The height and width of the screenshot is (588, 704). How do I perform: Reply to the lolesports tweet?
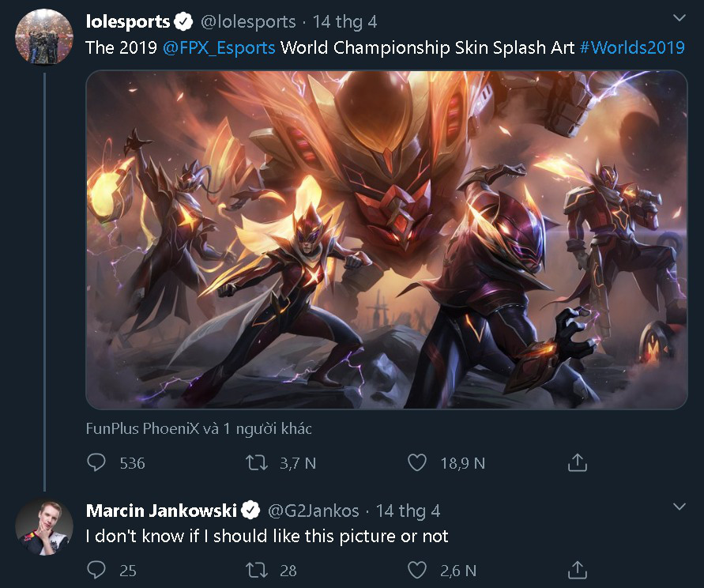(96, 462)
